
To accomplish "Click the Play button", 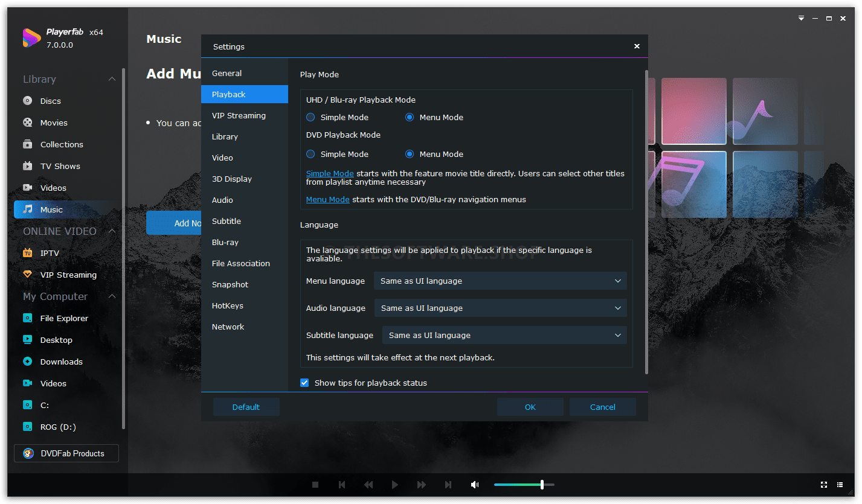I will click(x=394, y=485).
